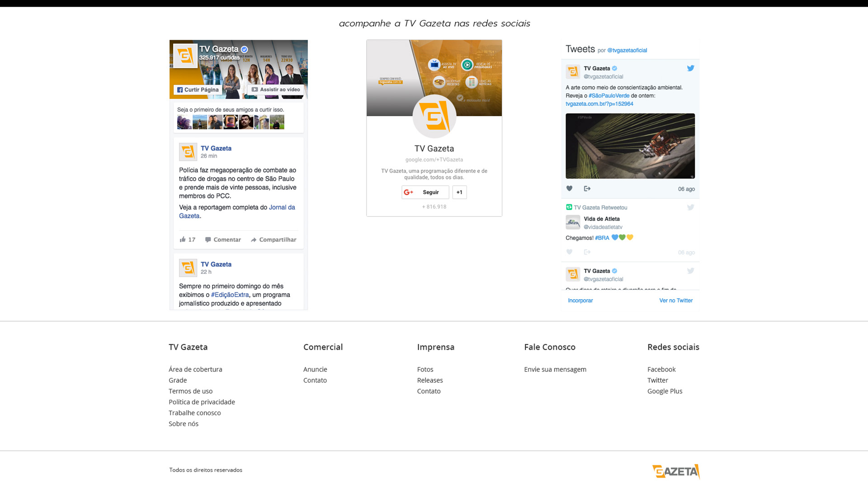Click the TV Gazeta Google Plus profile logo
Screen dimensions: 868x488
click(x=434, y=117)
